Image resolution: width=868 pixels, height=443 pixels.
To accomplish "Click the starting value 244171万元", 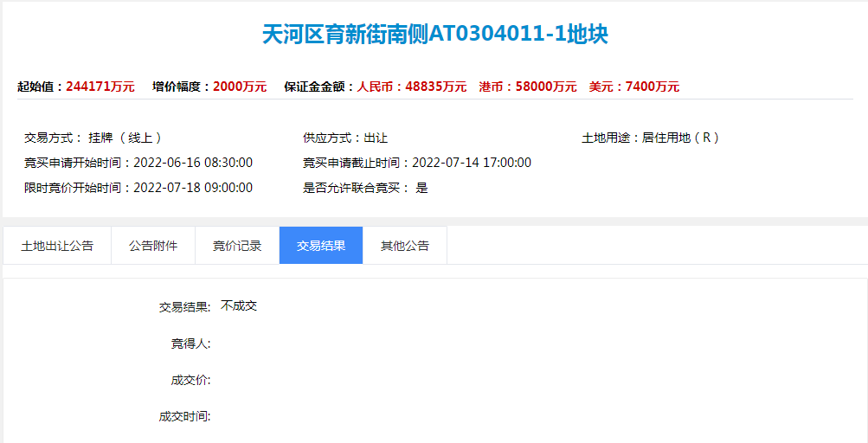I will tap(100, 87).
